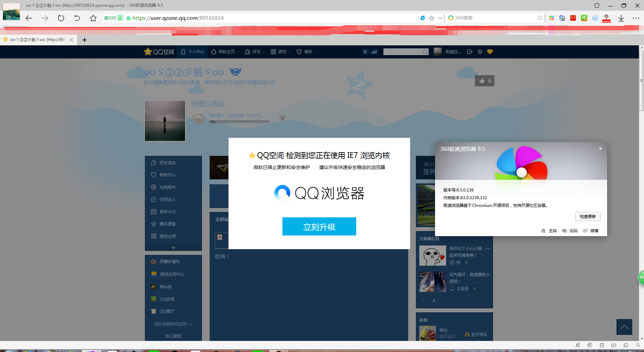Viewport: 644px width, 352px height.
Task: Open the skin shirt icon in title bar
Action: pos(597,5)
